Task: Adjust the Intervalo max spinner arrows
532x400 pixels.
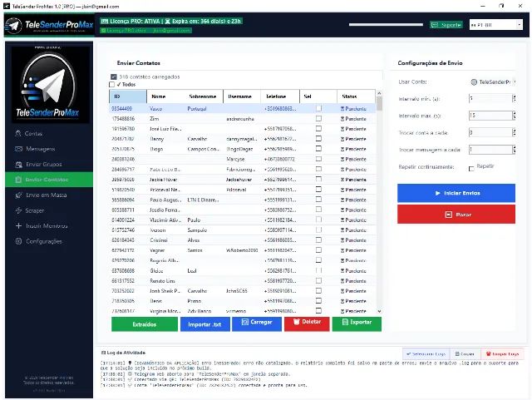Action: click(x=514, y=116)
